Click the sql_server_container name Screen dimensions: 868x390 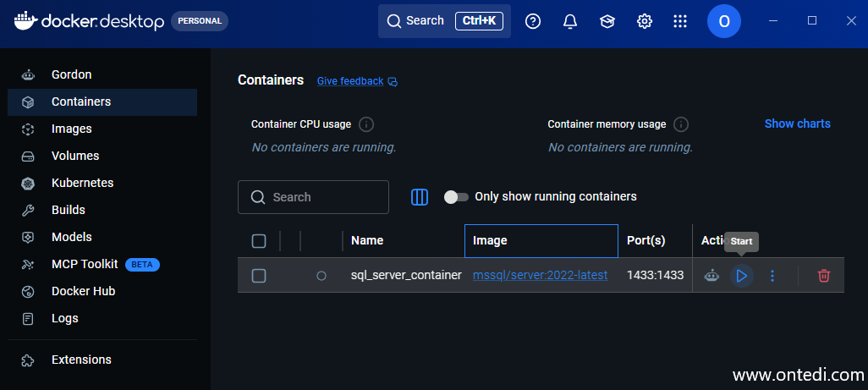pyautogui.click(x=406, y=275)
